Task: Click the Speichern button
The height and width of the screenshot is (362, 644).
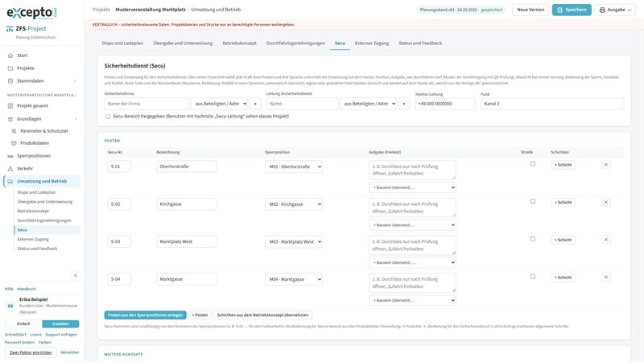Action: (572, 10)
